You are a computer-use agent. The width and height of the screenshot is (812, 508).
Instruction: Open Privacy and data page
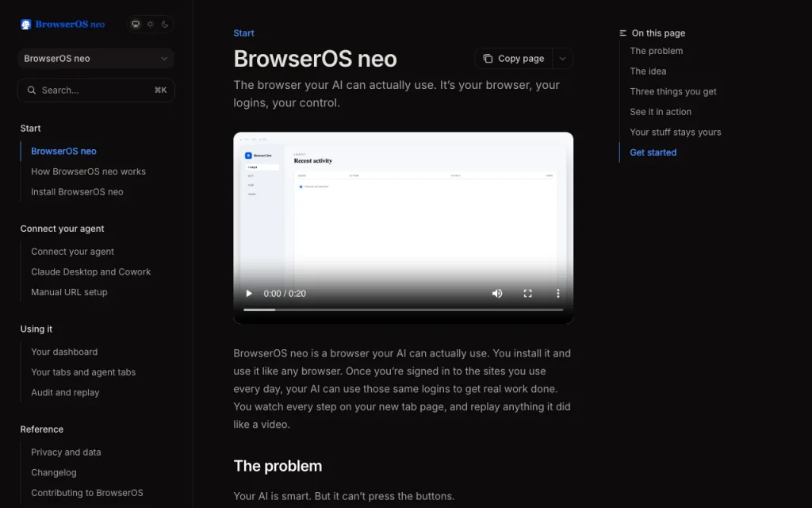(x=67, y=452)
